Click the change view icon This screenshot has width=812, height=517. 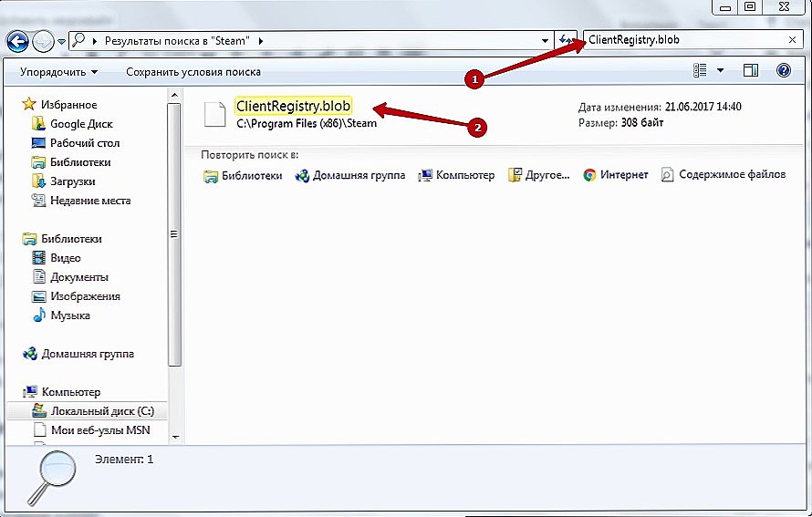click(701, 70)
